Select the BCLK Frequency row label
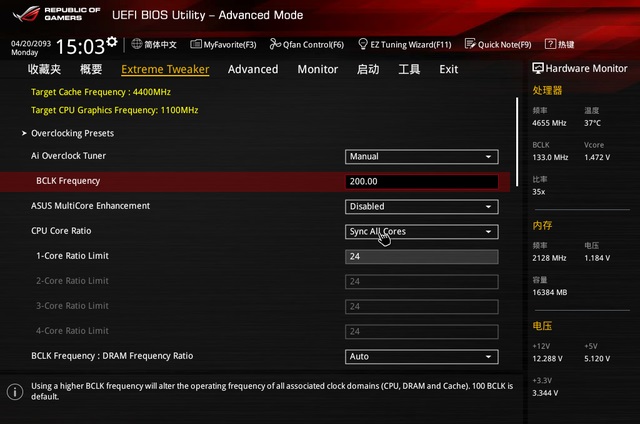Viewport: 640px width, 424px height. click(x=68, y=181)
